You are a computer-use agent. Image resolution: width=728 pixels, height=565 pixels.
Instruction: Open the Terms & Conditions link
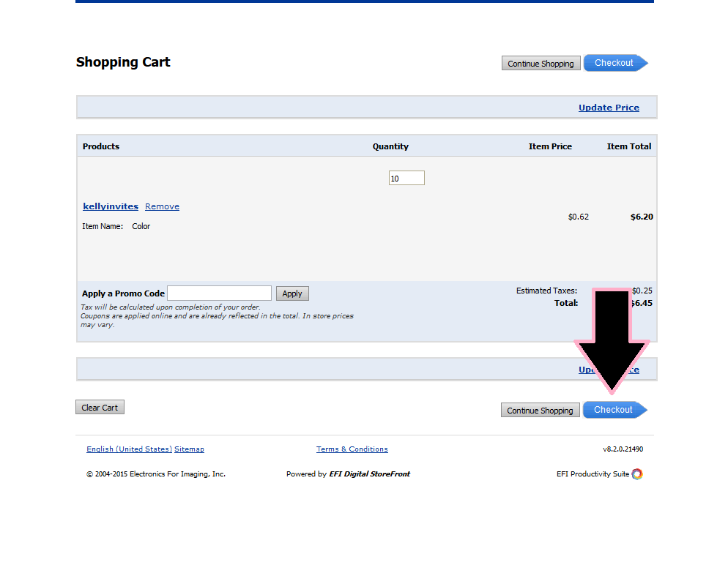click(352, 449)
